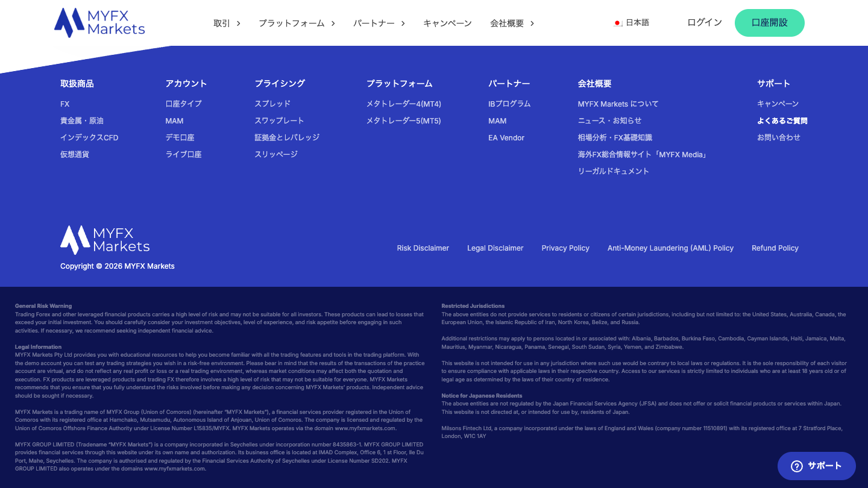Open the MYFX Media site link

[643, 155]
